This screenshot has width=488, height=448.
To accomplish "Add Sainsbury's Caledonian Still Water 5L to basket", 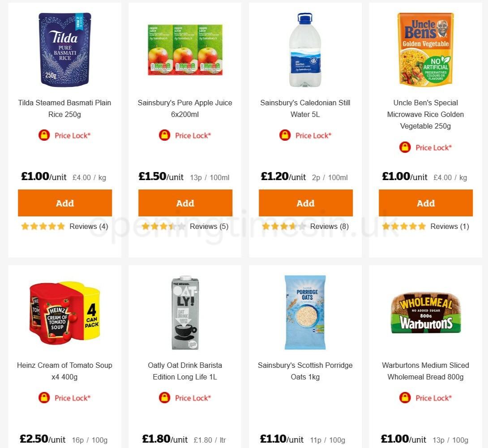I will [305, 203].
